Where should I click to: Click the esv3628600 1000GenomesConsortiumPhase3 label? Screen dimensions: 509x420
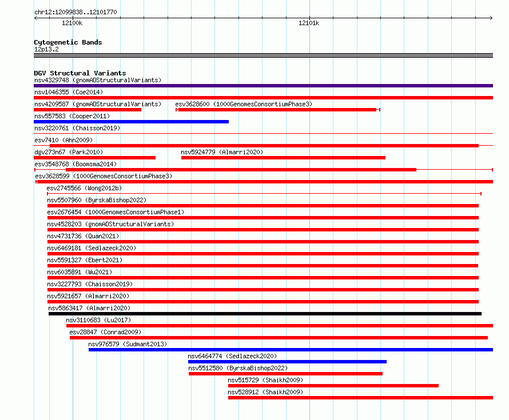pyautogui.click(x=244, y=104)
